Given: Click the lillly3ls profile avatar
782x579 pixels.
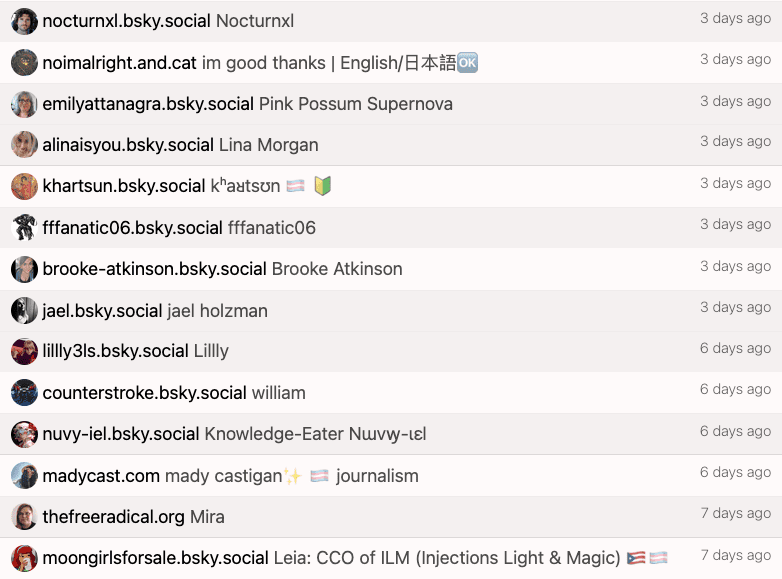Looking at the screenshot, I should pyautogui.click(x=24, y=351).
